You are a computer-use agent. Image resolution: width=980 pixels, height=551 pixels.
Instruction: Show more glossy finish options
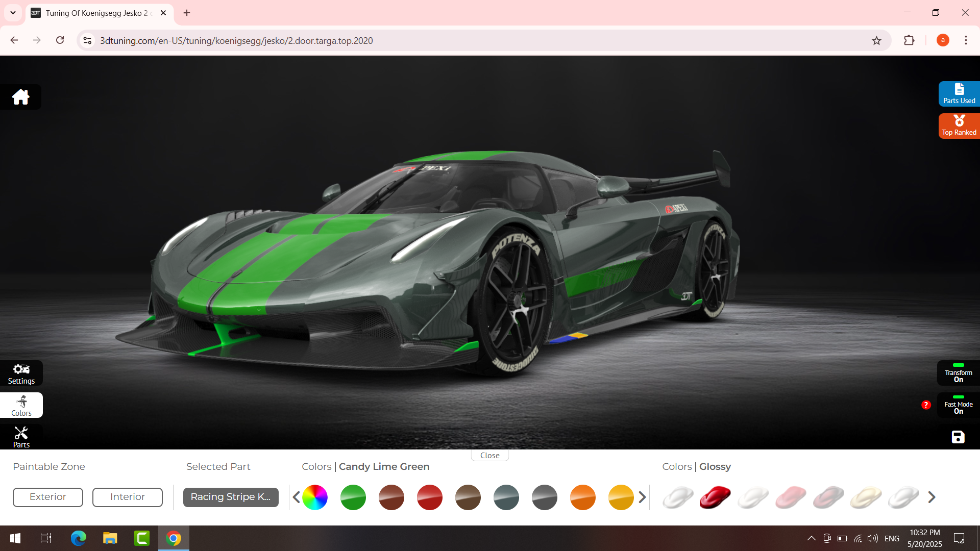[932, 497]
